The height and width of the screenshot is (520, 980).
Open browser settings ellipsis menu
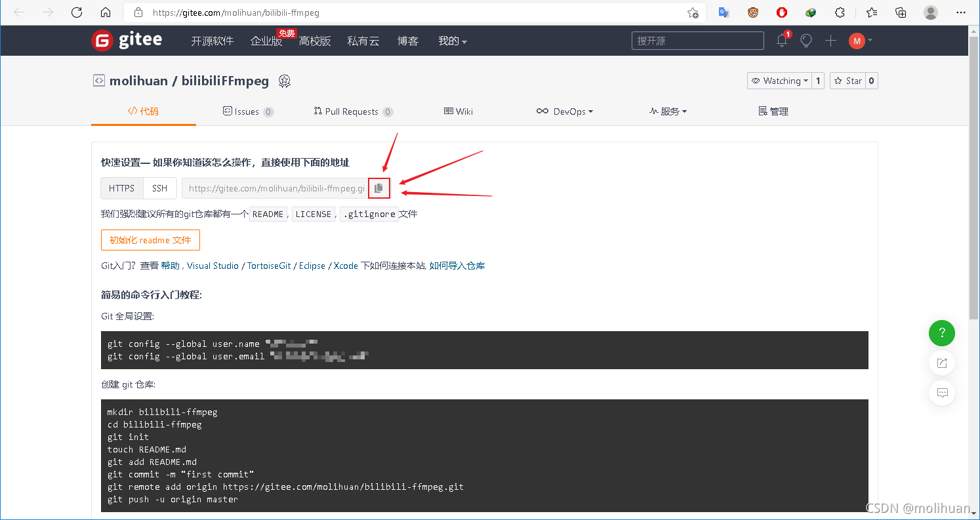(x=961, y=12)
